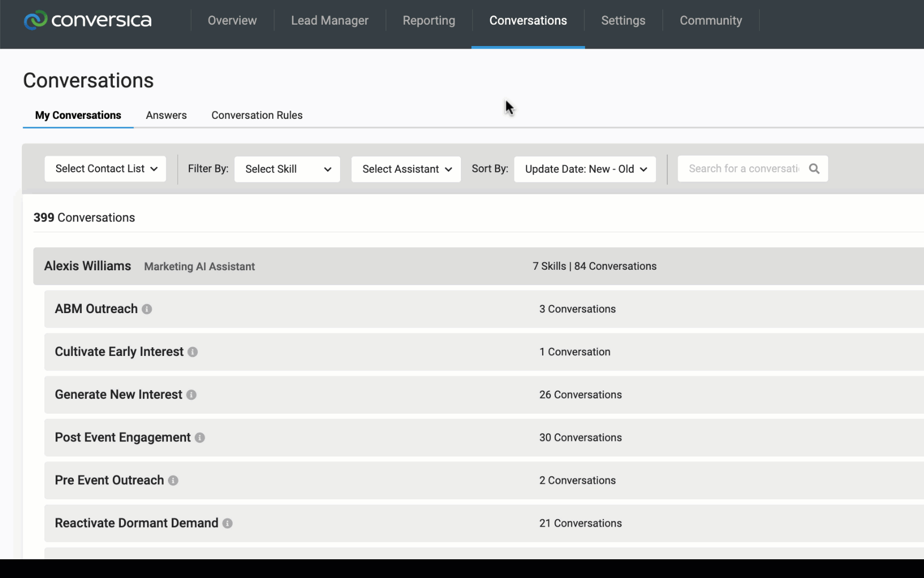The width and height of the screenshot is (924, 578).
Task: Click the Conversica logo icon
Action: 35,20
